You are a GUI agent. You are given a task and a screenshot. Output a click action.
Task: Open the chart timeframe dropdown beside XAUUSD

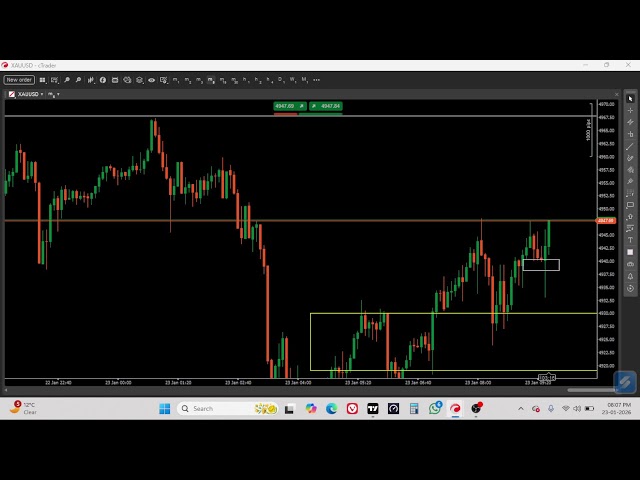pos(54,94)
